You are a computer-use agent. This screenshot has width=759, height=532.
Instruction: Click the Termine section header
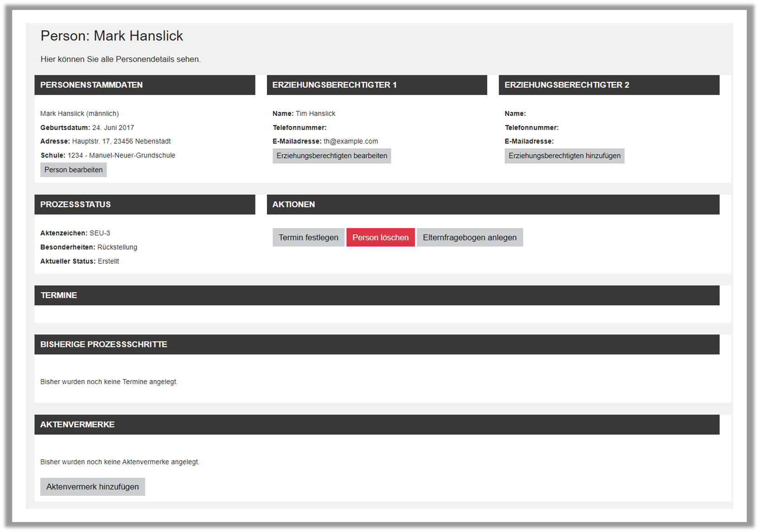[376, 295]
